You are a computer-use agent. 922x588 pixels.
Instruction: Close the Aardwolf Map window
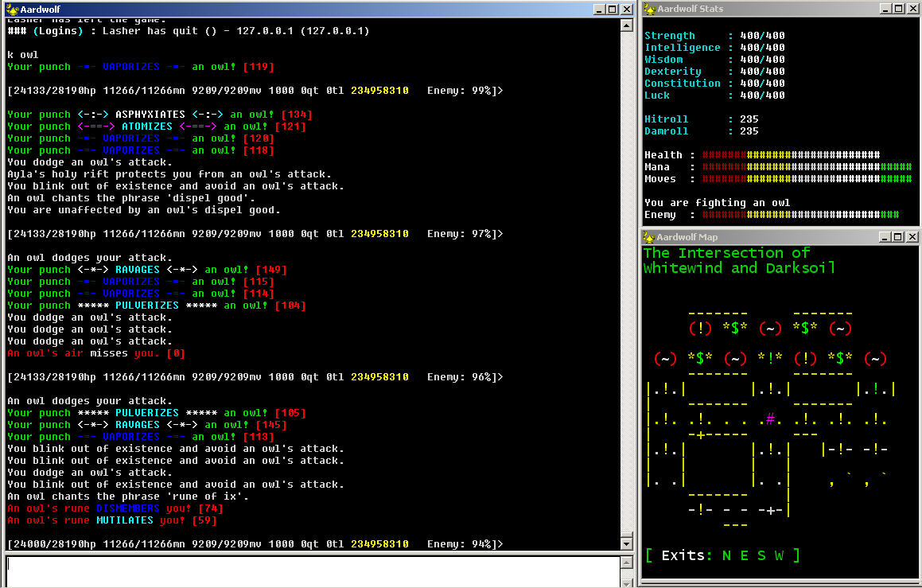(912, 237)
